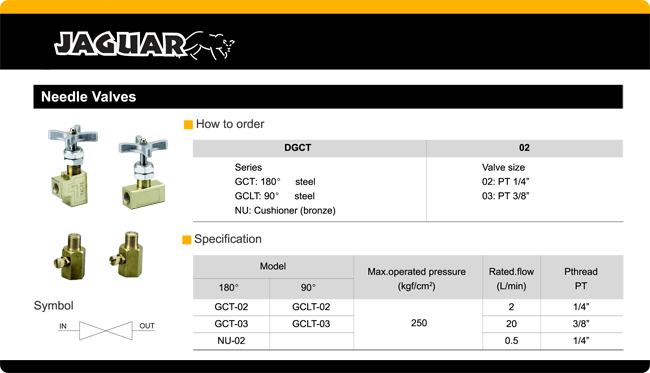Select the orange square beside How to order
Image resolution: width=650 pixels, height=373 pixels.
(188, 125)
